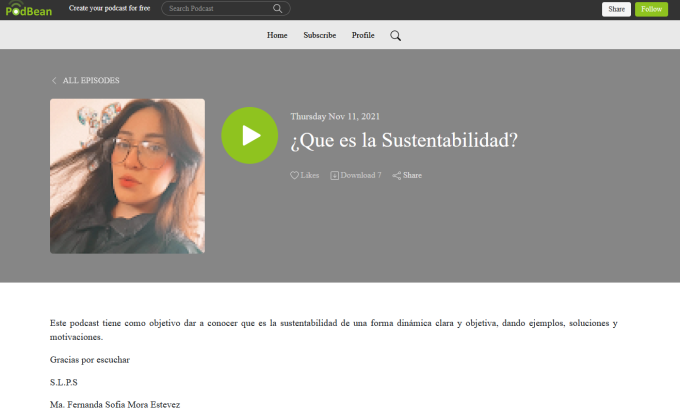The image size is (680, 420).
Task: Click the search magnifier in the top bar
Action: click(x=277, y=9)
